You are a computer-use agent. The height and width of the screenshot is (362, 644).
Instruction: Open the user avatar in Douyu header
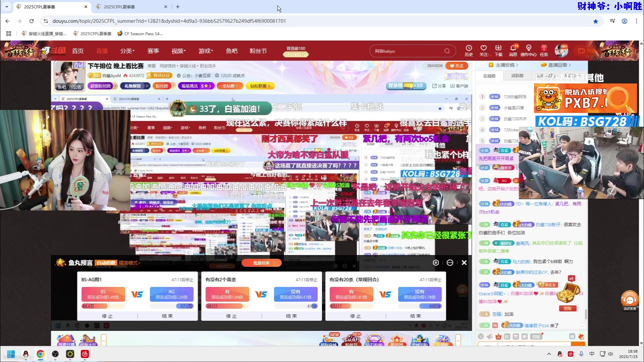click(561, 51)
